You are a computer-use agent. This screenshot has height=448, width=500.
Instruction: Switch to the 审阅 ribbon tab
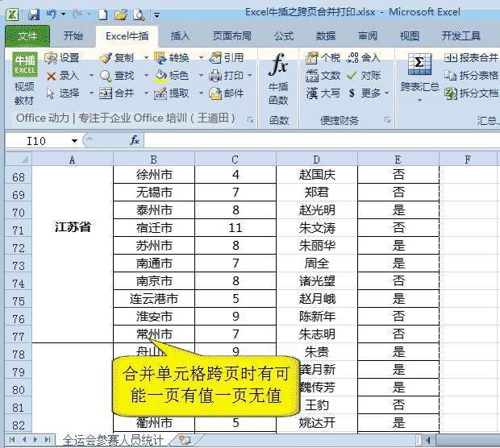[x=368, y=36]
